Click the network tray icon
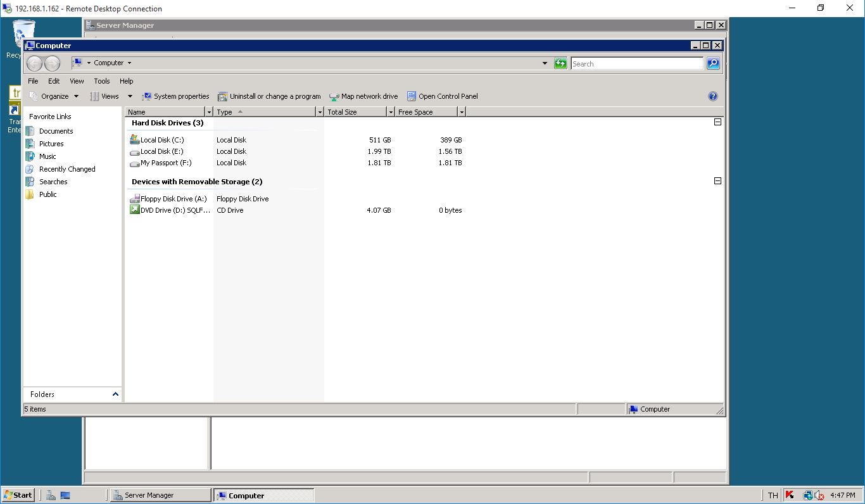Image resolution: width=865 pixels, height=504 pixels. tap(808, 495)
